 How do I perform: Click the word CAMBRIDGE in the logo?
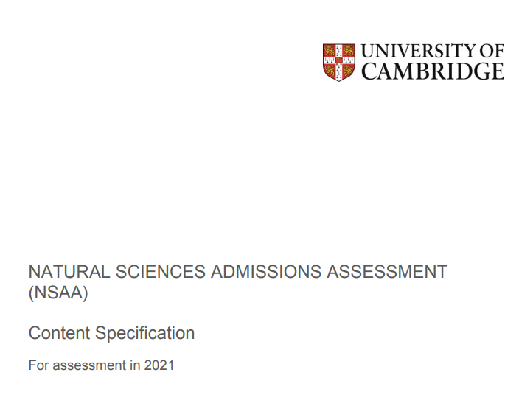[433, 71]
